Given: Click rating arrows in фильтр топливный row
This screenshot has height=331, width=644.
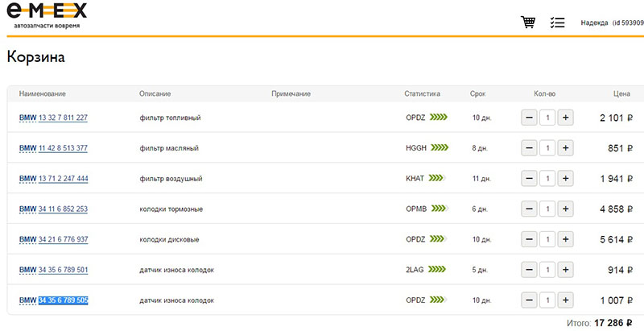Looking at the screenshot, I should tap(439, 118).
